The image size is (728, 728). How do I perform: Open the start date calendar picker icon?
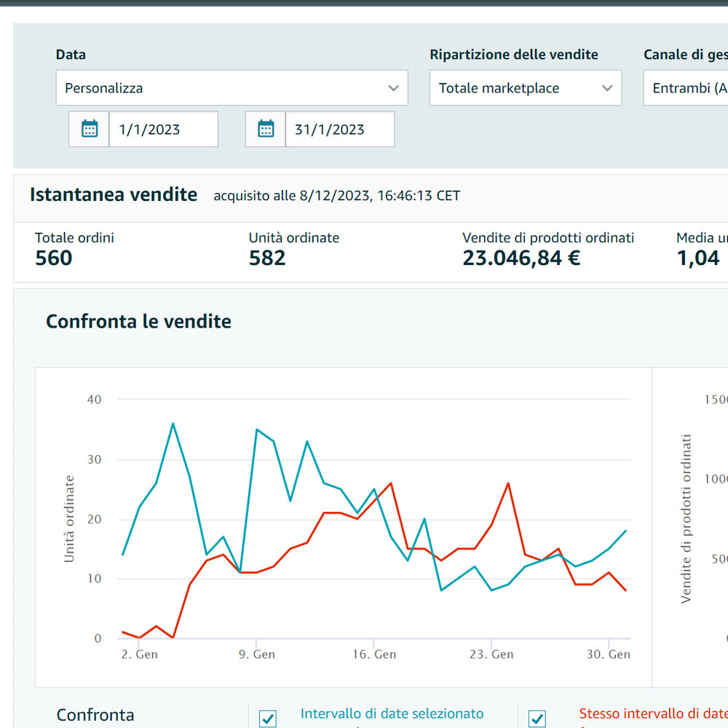[90, 130]
